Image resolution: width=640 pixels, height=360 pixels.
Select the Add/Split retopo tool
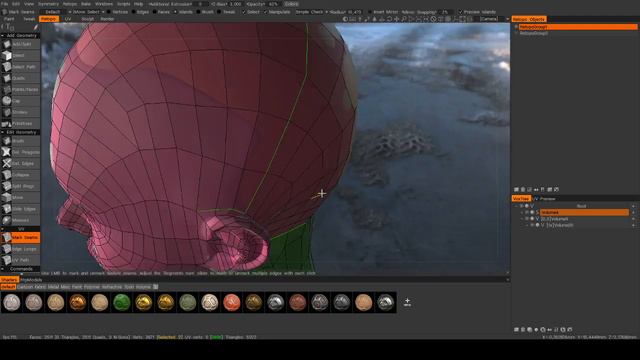(x=20, y=44)
